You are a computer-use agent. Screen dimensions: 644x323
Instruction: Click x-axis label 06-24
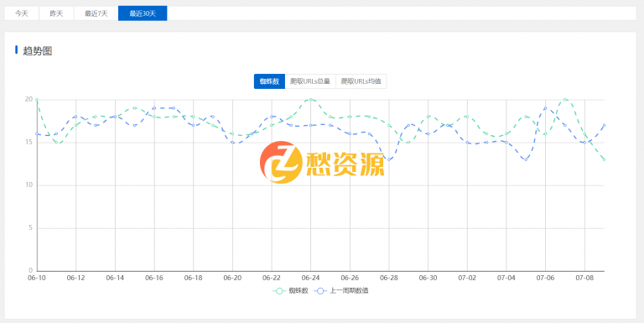coord(311,278)
